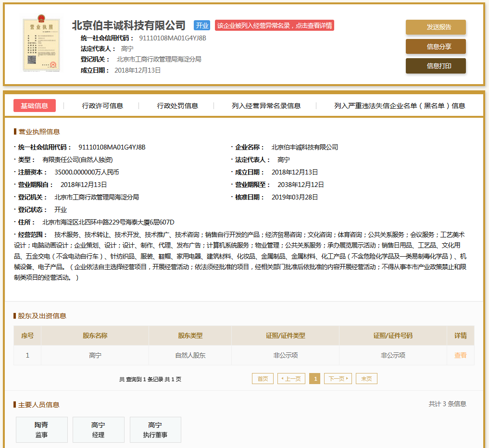Click the 信息打印 button
489x448 pixels.
click(435, 66)
